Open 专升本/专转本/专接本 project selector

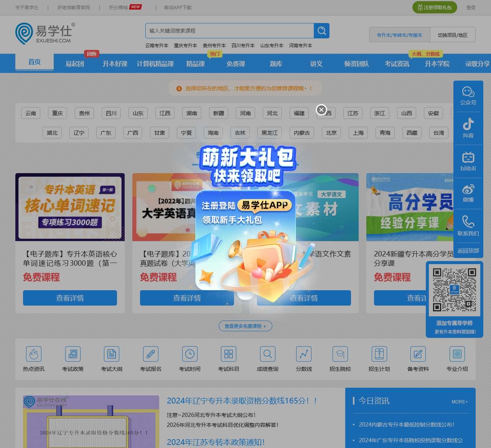pos(399,35)
